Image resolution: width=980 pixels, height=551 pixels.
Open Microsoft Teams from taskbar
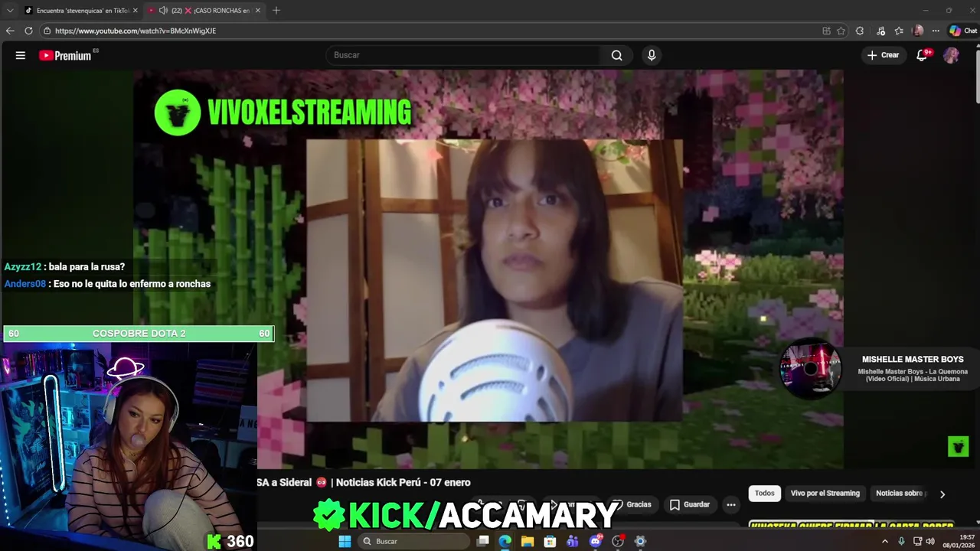(572, 541)
